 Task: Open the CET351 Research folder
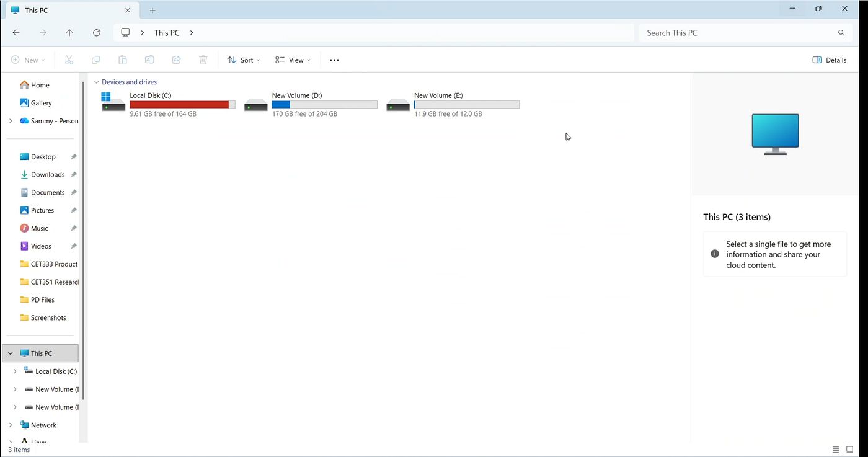[x=49, y=282]
